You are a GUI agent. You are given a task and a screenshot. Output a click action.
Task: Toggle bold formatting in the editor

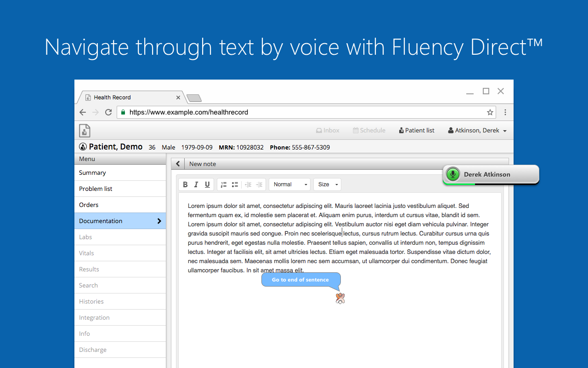[185, 184]
